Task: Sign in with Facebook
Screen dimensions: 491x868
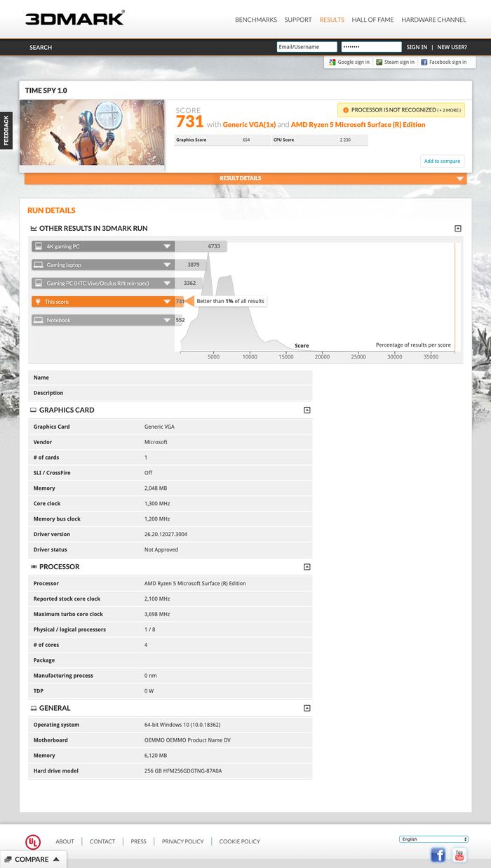Action: click(x=444, y=62)
